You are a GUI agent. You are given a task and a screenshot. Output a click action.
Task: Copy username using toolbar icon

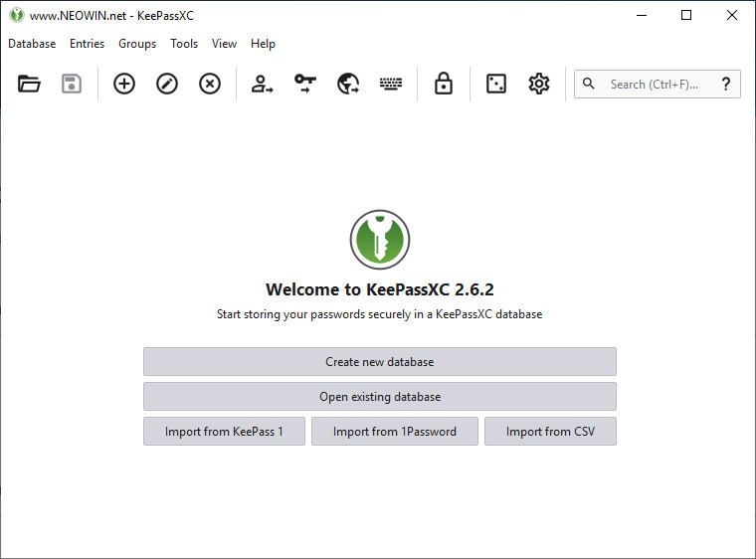click(262, 85)
